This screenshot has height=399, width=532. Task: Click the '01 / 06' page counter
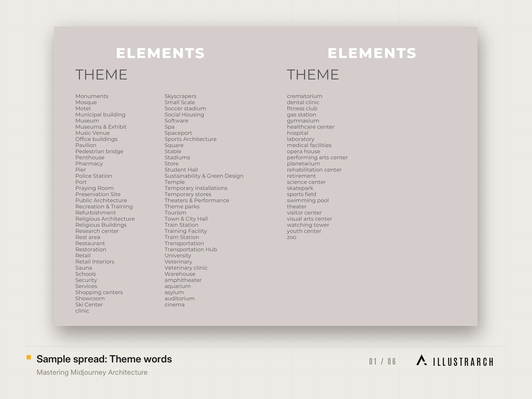coord(383,361)
